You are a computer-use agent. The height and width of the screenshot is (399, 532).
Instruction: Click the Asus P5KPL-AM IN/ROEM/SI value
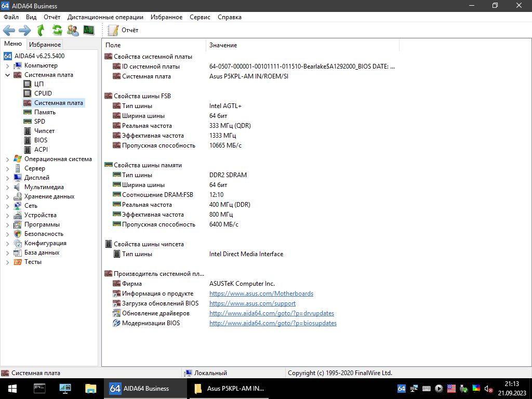click(x=249, y=76)
